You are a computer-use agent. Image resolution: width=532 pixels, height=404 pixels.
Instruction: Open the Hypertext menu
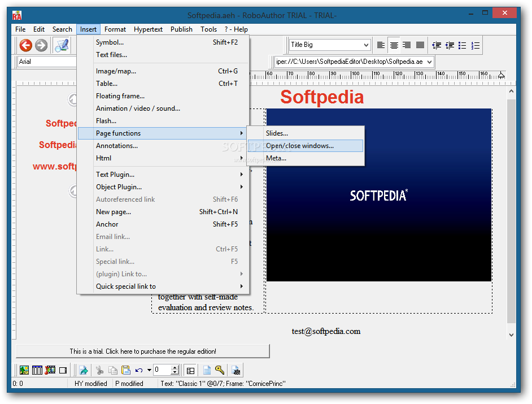[148, 29]
